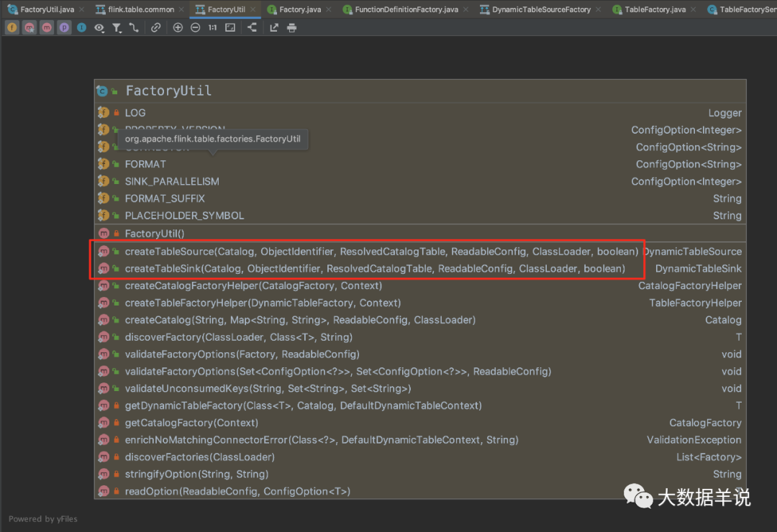
Task: Select the discoverFactory method
Action: 420,337
